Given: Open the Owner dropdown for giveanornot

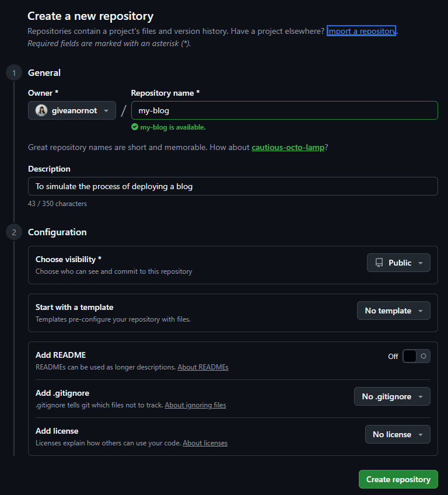Looking at the screenshot, I should click(72, 110).
